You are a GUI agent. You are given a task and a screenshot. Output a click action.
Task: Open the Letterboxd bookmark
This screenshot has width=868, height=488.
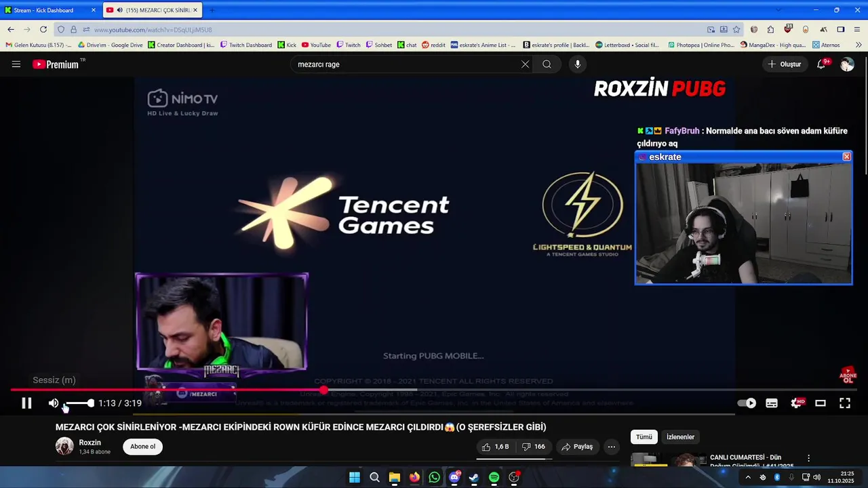627,45
